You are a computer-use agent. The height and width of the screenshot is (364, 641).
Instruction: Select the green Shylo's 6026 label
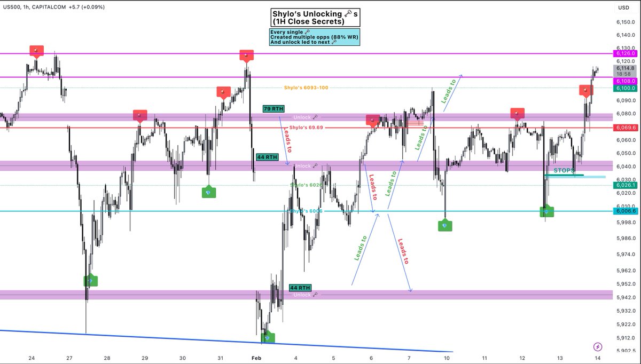(x=306, y=185)
